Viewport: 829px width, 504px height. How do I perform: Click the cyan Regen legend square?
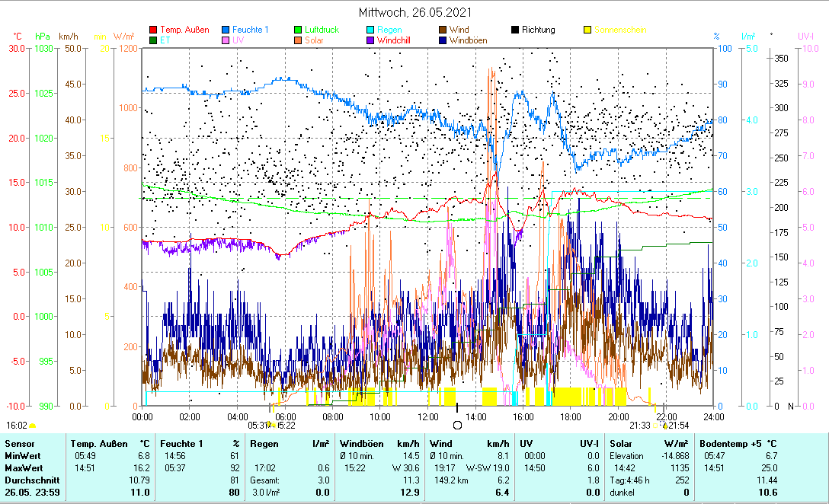(370, 30)
